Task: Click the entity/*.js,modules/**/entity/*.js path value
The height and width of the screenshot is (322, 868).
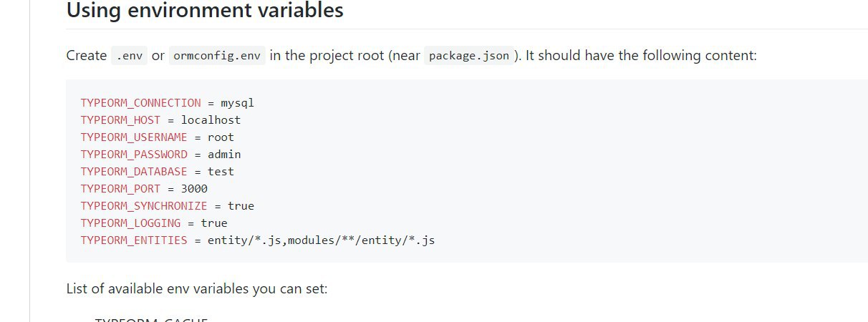Action: 321,240
